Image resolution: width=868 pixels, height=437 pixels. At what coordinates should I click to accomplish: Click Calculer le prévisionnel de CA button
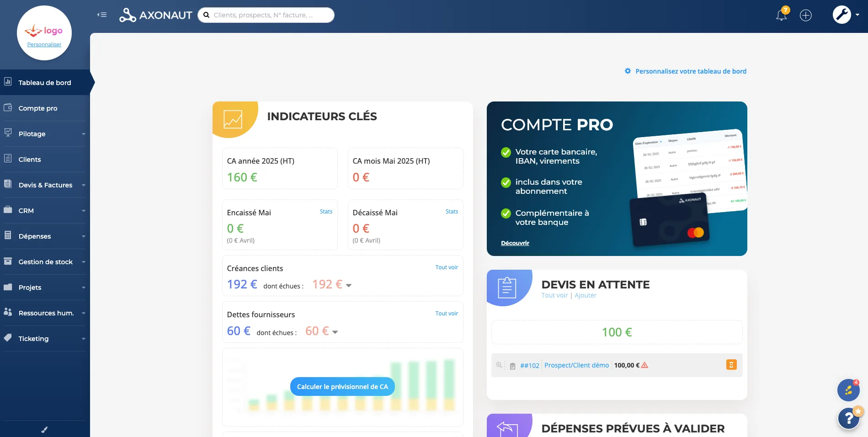342,387
